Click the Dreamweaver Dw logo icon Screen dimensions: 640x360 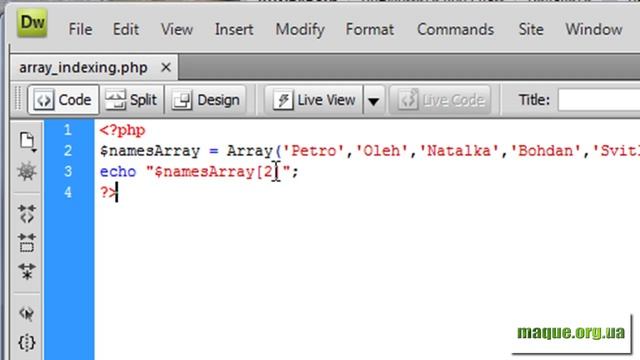[32, 23]
